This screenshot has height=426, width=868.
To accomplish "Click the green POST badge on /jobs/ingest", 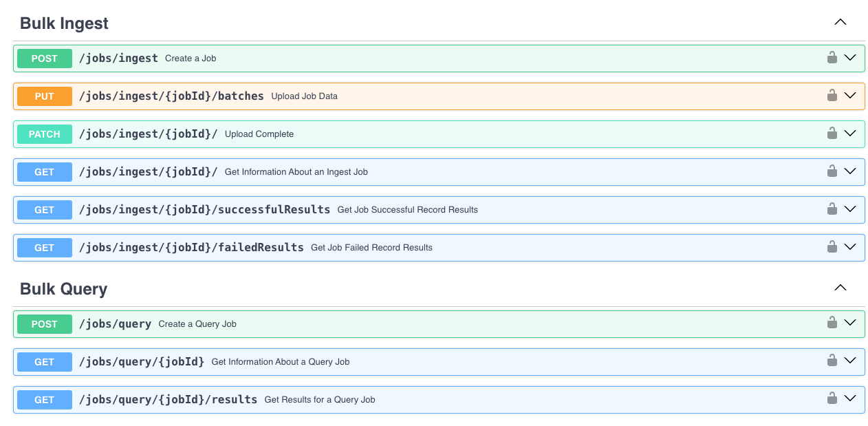I will tap(44, 58).
